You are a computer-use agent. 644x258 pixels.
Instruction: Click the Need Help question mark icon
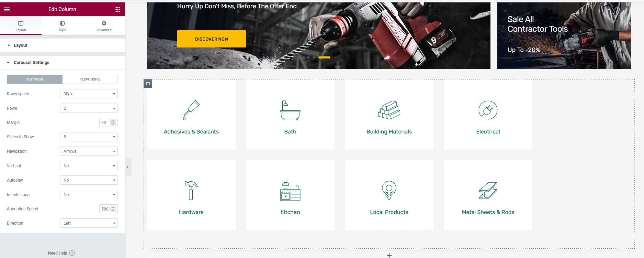(x=72, y=253)
